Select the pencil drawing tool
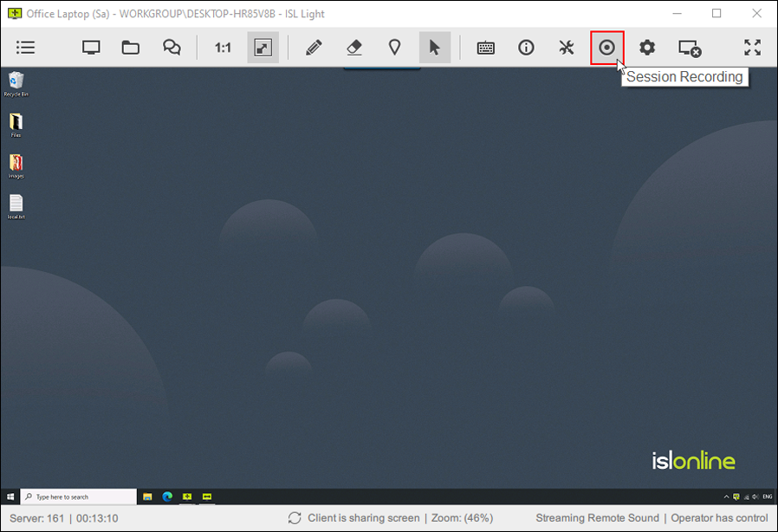The width and height of the screenshot is (778, 532). (x=314, y=48)
